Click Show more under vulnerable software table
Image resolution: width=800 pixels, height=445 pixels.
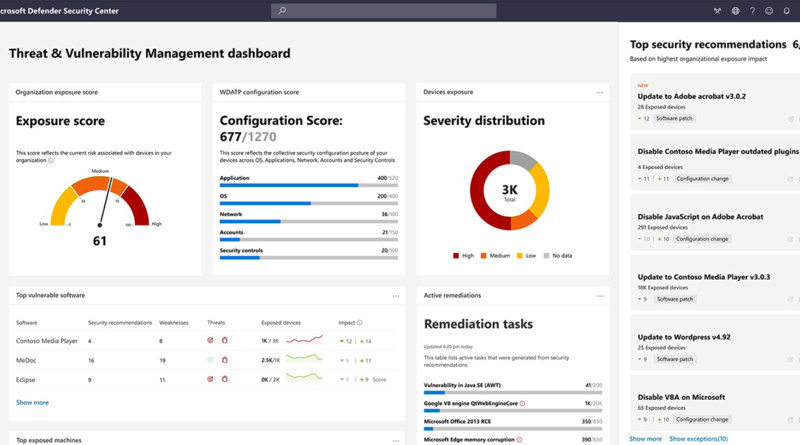tap(32, 403)
